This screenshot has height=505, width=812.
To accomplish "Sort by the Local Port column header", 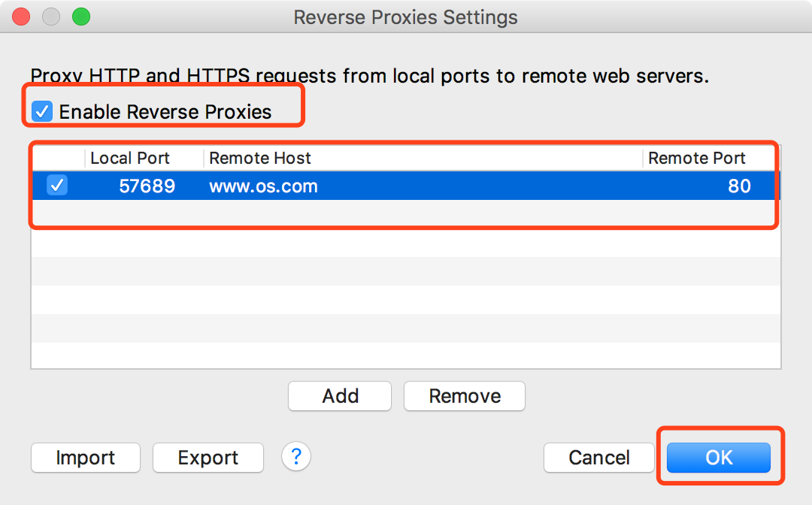I will pos(144,158).
